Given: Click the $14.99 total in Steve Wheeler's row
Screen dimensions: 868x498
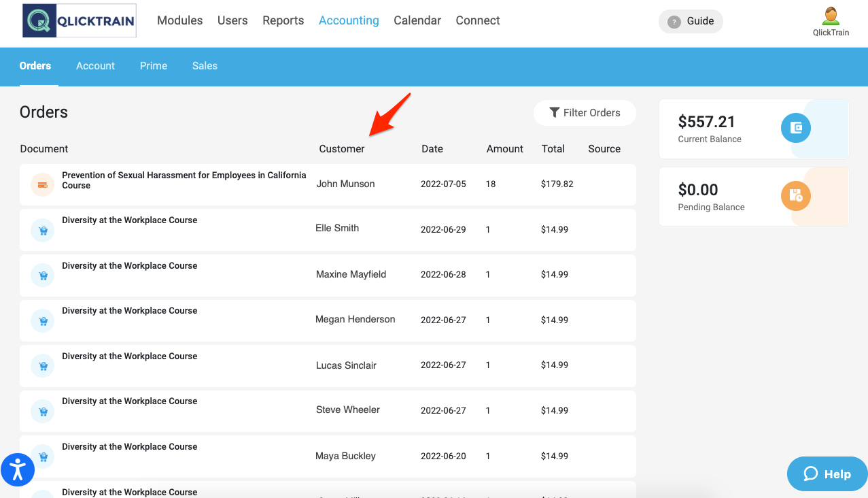Looking at the screenshot, I should pyautogui.click(x=555, y=411).
